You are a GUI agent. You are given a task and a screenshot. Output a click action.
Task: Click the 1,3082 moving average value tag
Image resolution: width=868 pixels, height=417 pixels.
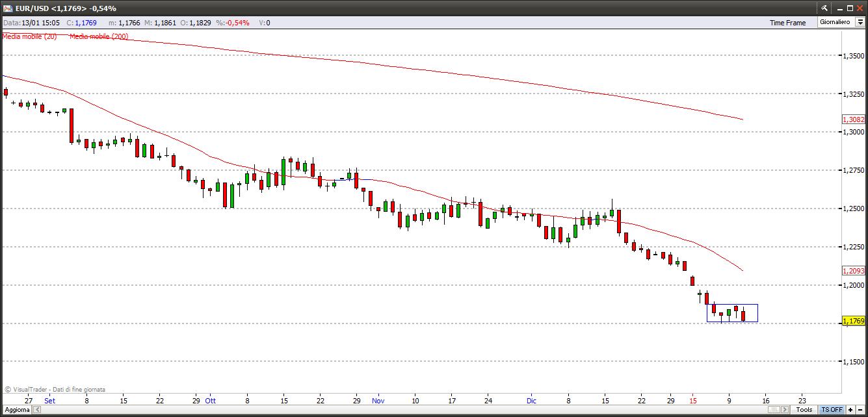click(853, 120)
